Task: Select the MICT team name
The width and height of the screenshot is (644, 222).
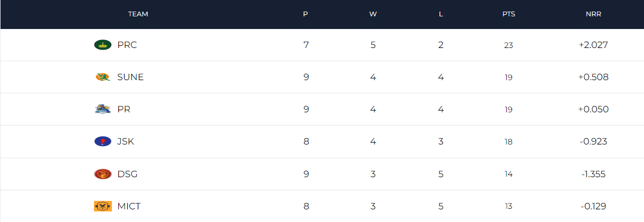Action: (129, 206)
